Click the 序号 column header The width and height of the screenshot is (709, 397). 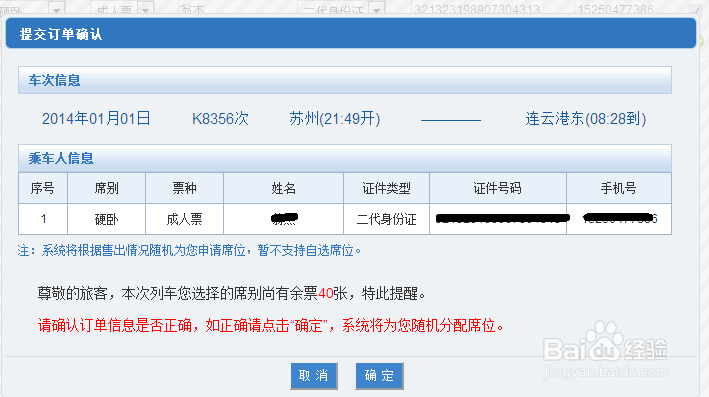pyautogui.click(x=43, y=188)
